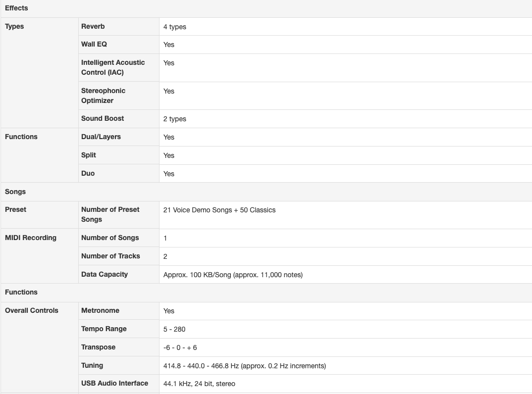Screen dimensions: 532x394
Task: Click the Data Capacity row label
Action: coord(105,274)
